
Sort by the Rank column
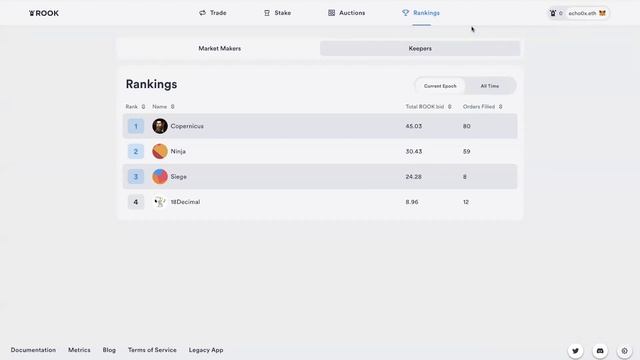tap(135, 107)
